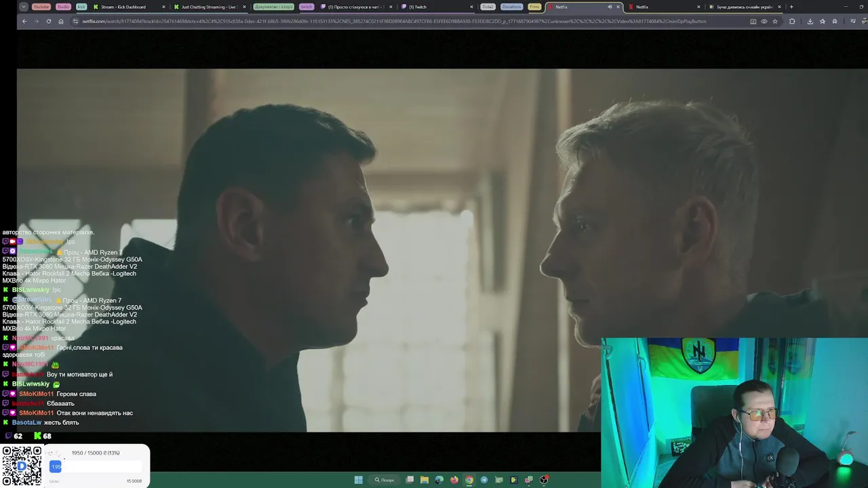
Task: Click chat message 'Героям слава'
Action: (77, 394)
